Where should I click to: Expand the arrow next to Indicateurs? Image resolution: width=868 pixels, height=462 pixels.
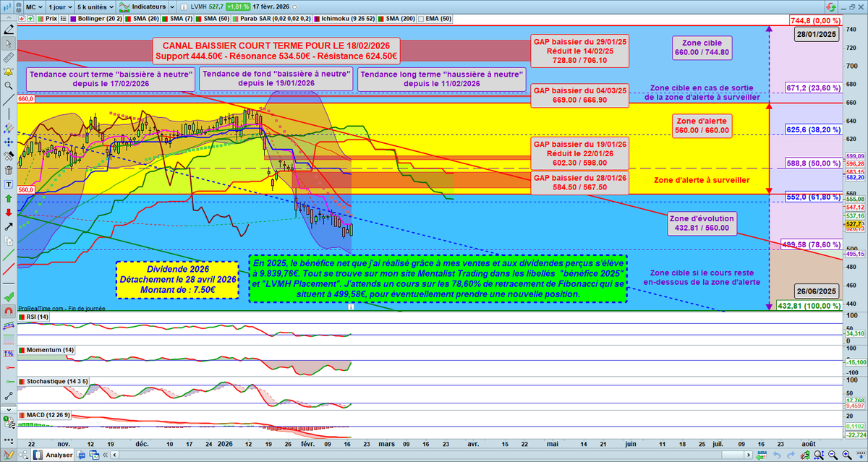172,7
